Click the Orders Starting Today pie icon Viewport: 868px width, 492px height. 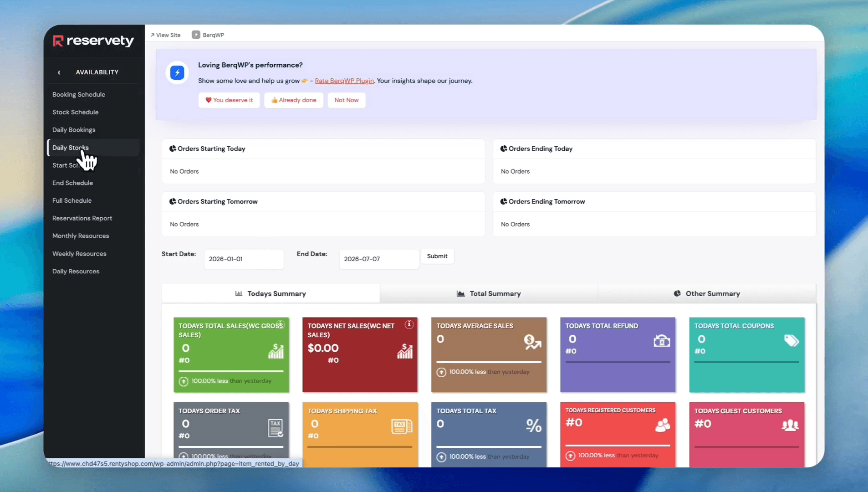point(173,149)
